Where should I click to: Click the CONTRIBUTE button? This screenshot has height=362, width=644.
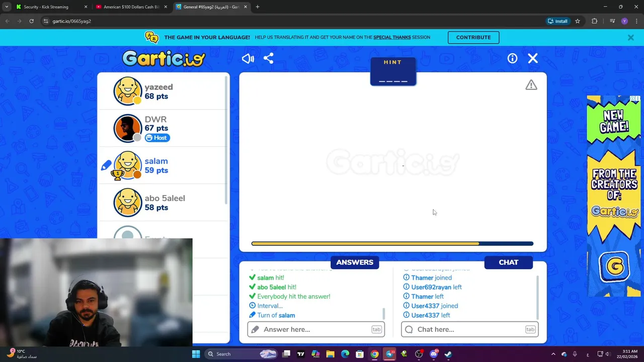(473, 37)
